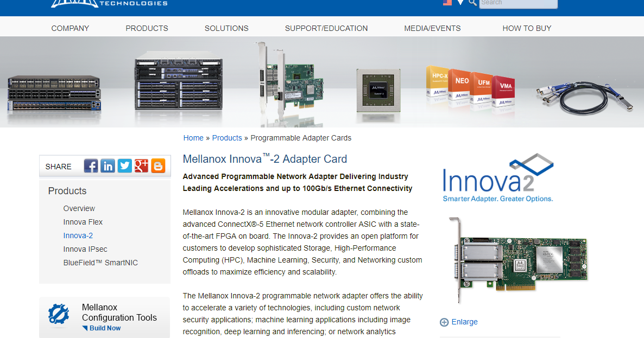Share page on Facebook
Viewport: 644px width, 338px height.
click(x=91, y=165)
